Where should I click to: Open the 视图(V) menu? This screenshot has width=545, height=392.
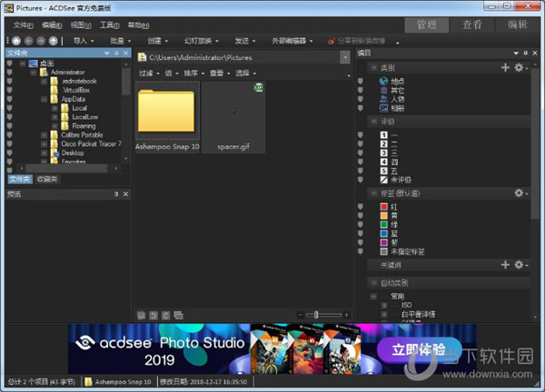pos(81,25)
